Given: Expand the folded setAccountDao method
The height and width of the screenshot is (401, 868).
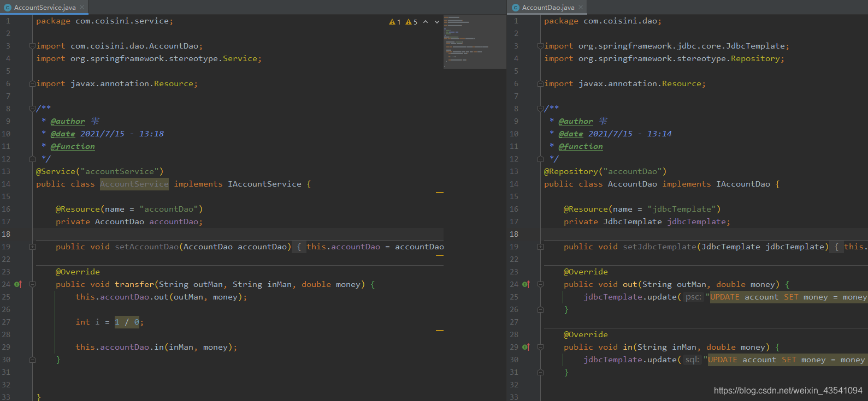Looking at the screenshot, I should (32, 247).
